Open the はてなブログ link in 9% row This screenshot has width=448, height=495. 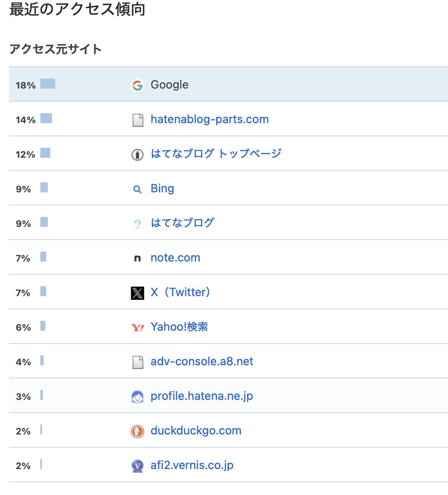coord(182,223)
